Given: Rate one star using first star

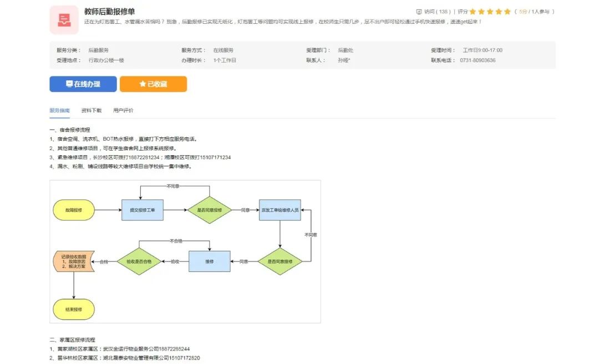Looking at the screenshot, I should [473, 12].
